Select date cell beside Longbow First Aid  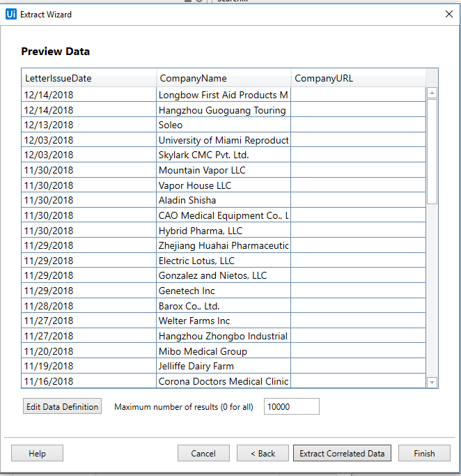coord(89,95)
